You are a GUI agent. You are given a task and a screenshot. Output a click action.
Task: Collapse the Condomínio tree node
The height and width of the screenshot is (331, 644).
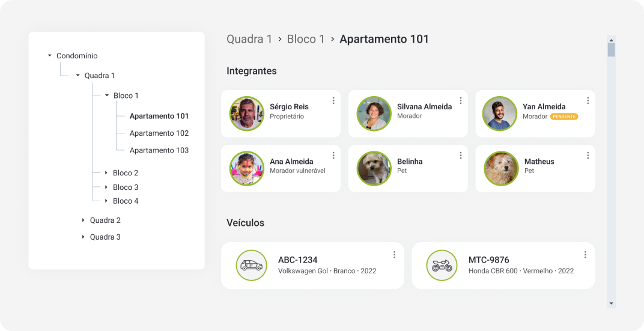[x=50, y=56]
